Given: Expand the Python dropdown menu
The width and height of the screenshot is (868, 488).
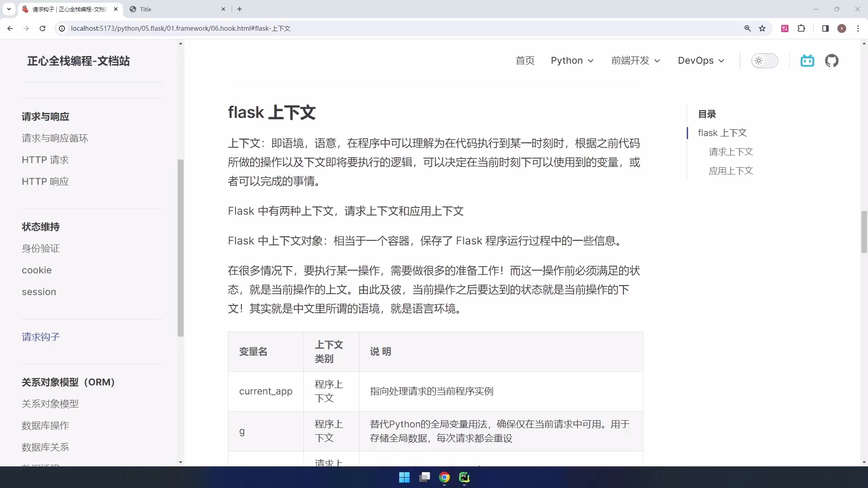Looking at the screenshot, I should (x=572, y=61).
